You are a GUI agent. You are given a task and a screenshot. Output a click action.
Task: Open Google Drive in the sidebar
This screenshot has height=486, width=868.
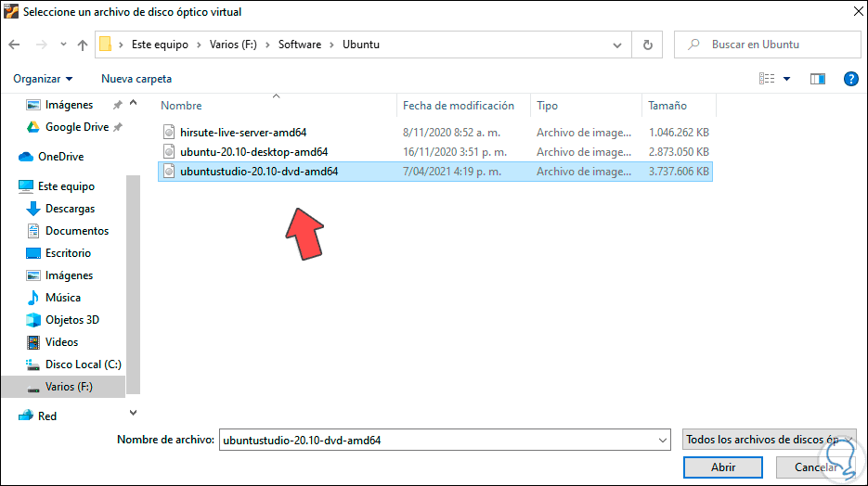coord(77,127)
